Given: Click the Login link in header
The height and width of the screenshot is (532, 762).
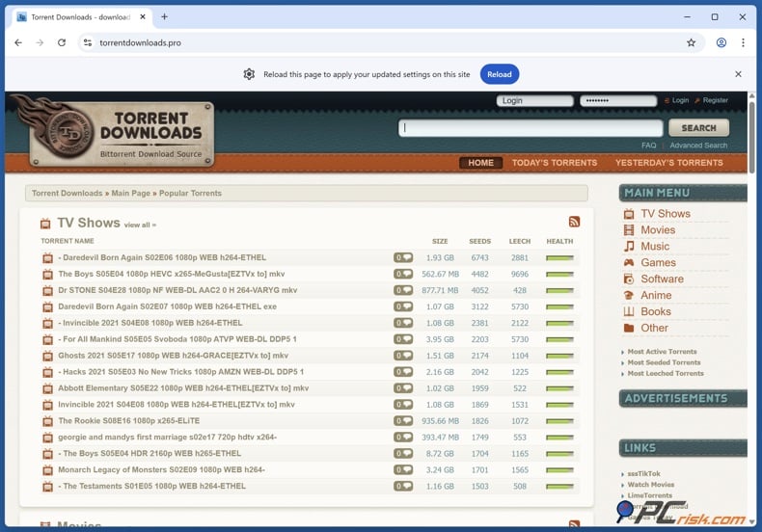Looking at the screenshot, I should pos(680,100).
